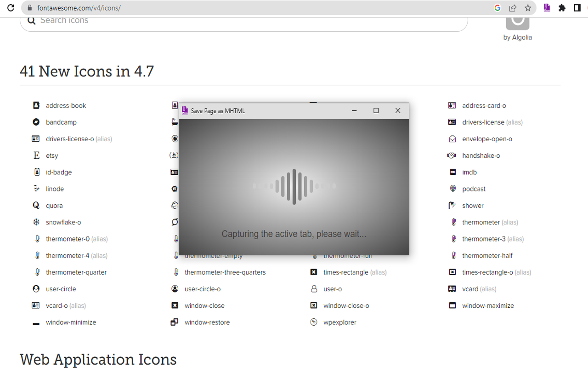Click the shower icon glyph

452,205
